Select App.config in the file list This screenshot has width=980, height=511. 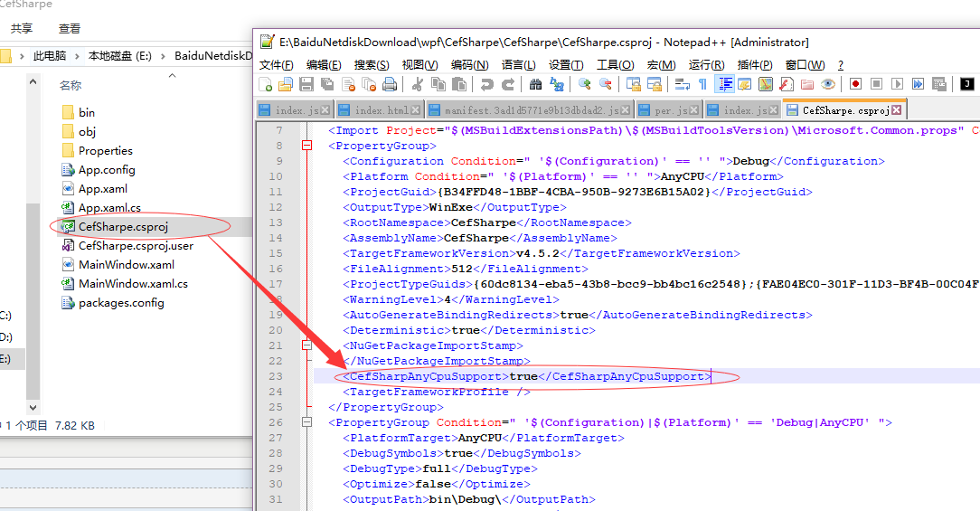click(x=107, y=169)
